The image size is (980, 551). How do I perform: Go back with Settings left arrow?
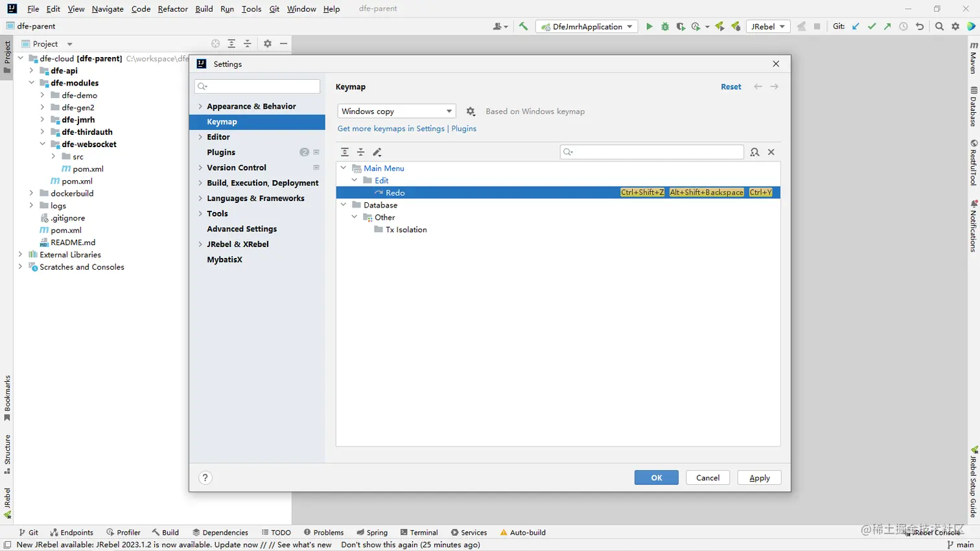[758, 87]
